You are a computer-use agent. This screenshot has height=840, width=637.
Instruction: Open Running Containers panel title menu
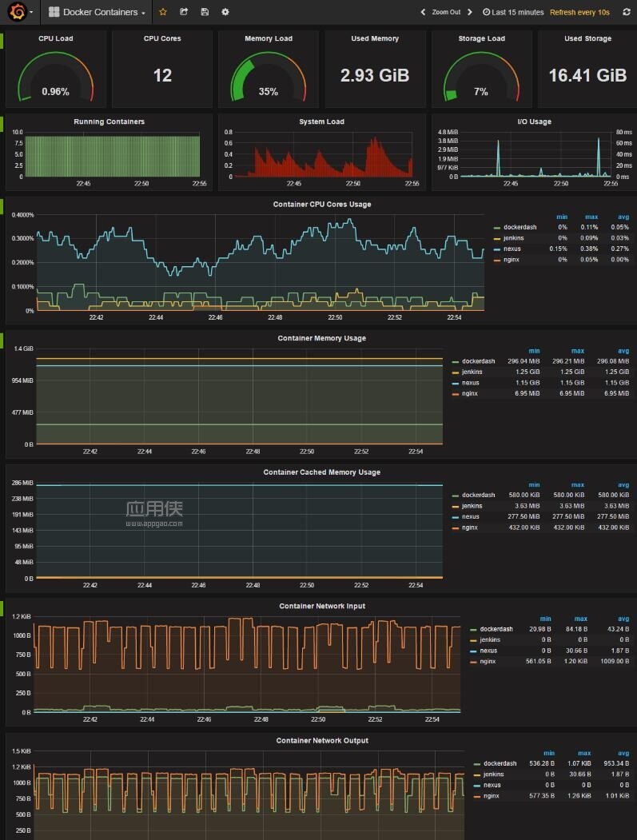(109, 121)
